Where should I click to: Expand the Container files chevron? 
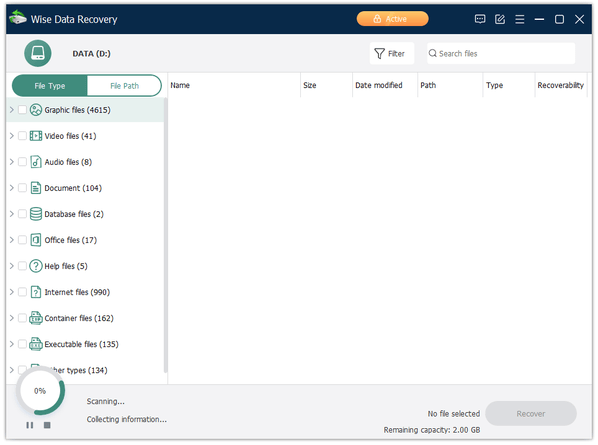11,318
